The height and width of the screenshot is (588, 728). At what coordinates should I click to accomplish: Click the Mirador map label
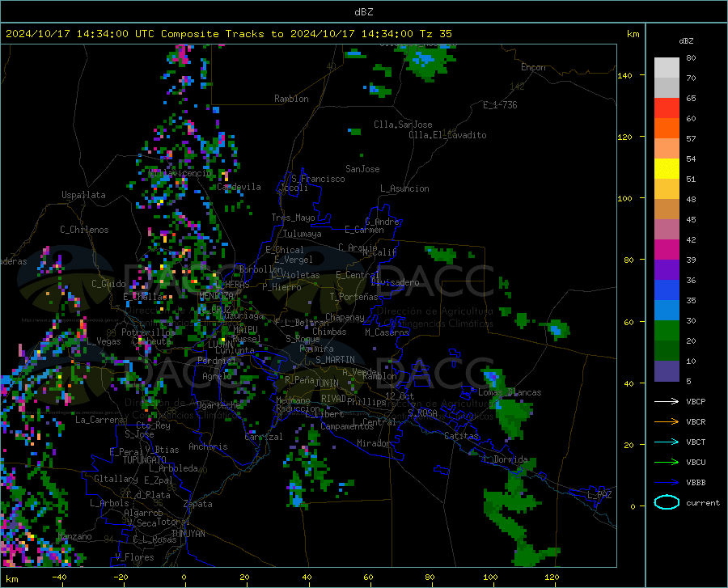coord(373,443)
